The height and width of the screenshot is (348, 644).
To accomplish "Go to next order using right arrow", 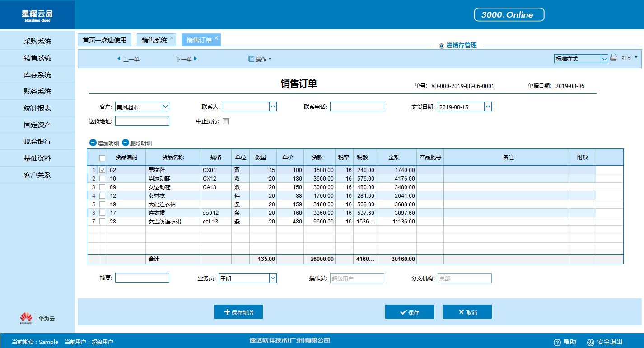I will [196, 59].
